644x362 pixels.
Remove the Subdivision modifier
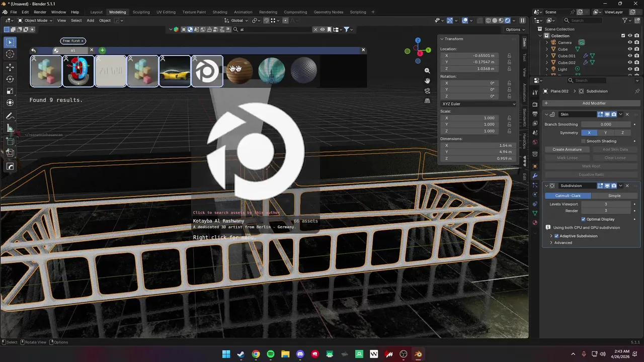(x=627, y=186)
